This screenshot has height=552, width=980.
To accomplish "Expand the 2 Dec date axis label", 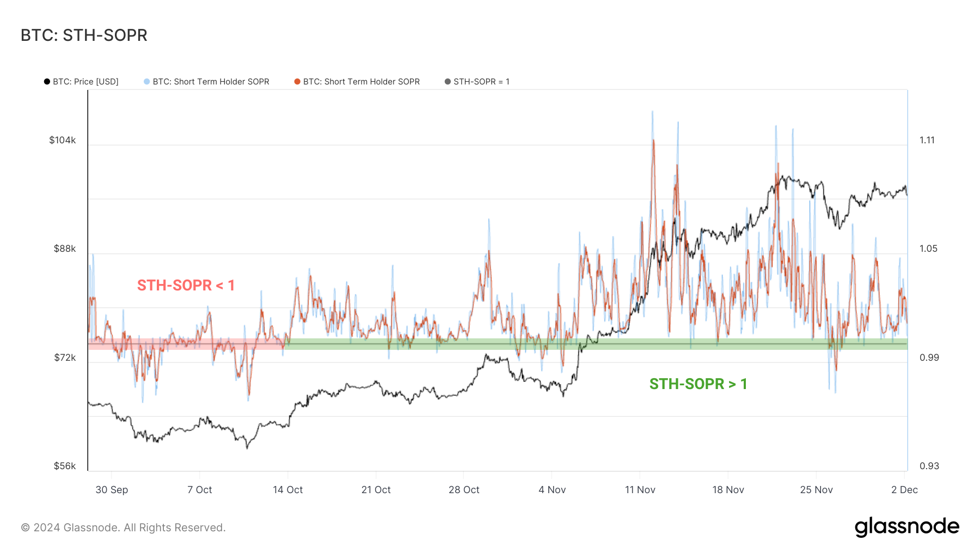I will [x=905, y=490].
